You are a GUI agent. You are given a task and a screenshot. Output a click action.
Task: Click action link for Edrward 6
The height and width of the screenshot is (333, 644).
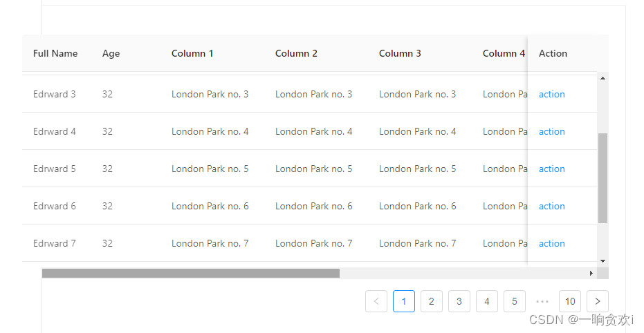(552, 207)
